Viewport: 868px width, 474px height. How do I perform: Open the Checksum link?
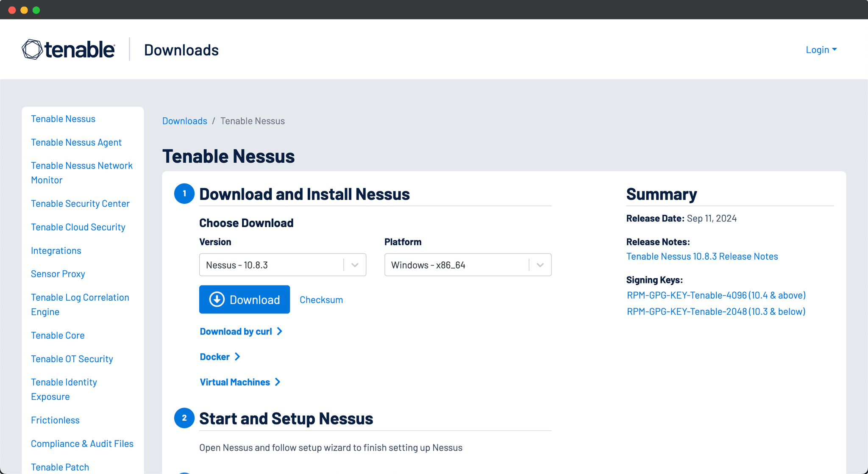321,300
